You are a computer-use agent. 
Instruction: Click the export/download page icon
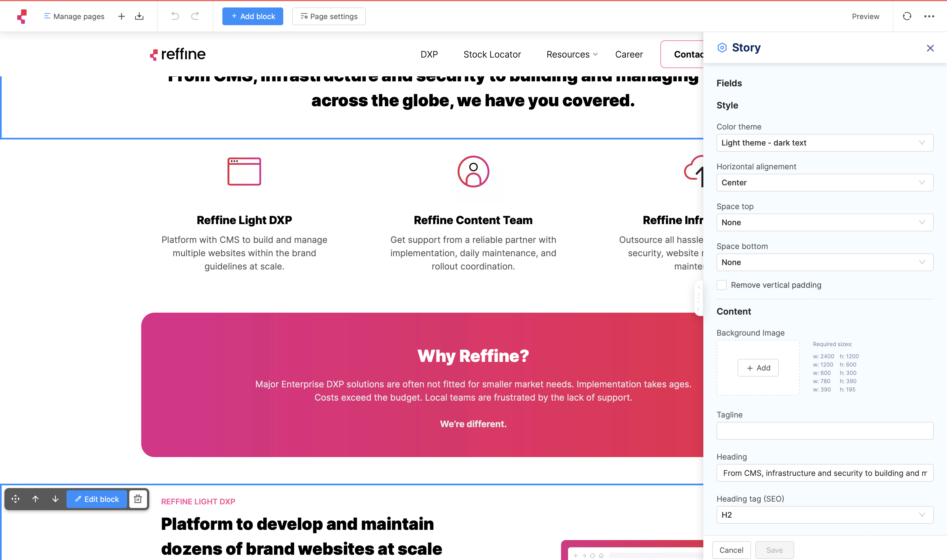(x=139, y=16)
